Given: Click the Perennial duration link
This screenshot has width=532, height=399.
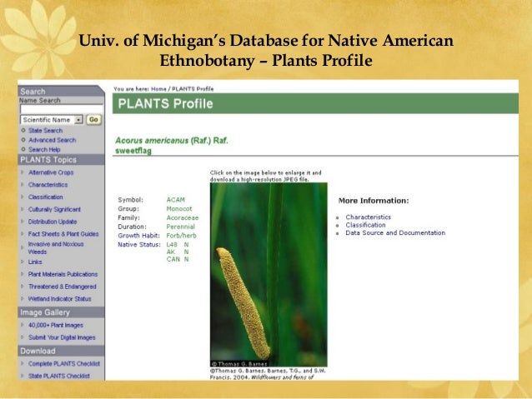Looking at the screenshot, I should [x=180, y=227].
